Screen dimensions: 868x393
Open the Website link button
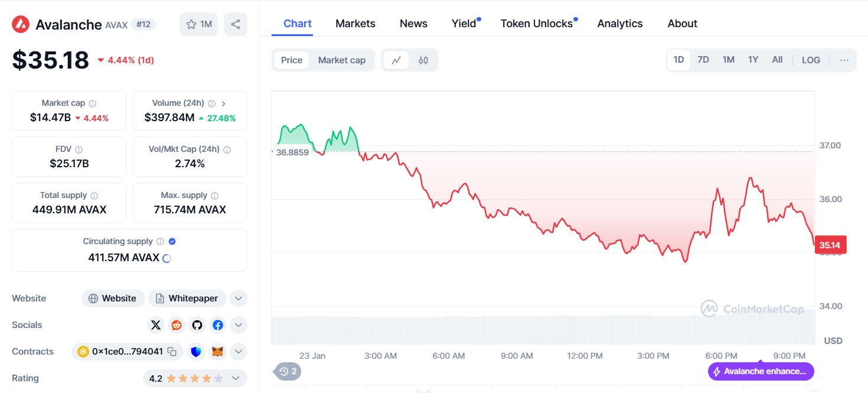[x=112, y=298]
